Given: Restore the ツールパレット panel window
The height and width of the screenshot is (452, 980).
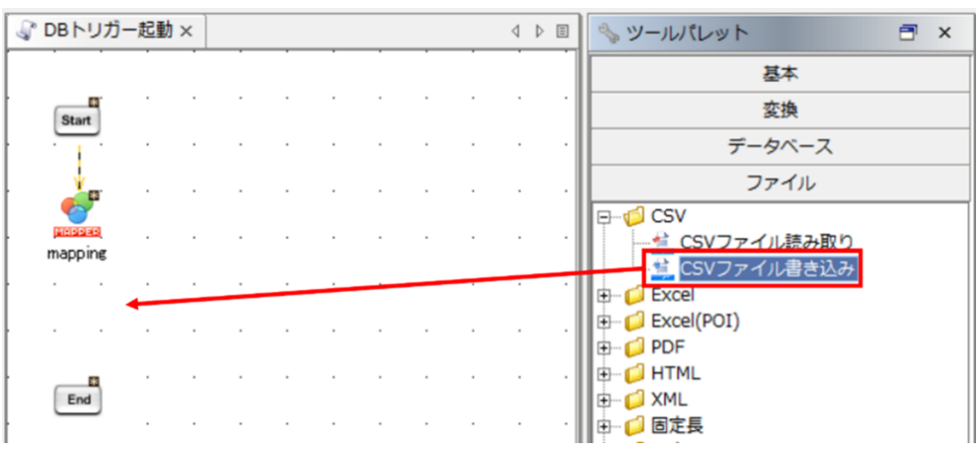Looking at the screenshot, I should click(908, 32).
